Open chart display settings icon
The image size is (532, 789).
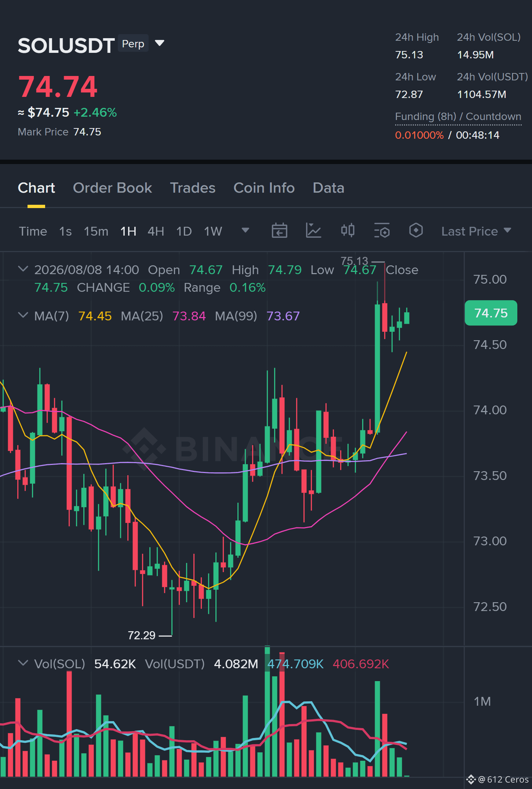tap(382, 231)
